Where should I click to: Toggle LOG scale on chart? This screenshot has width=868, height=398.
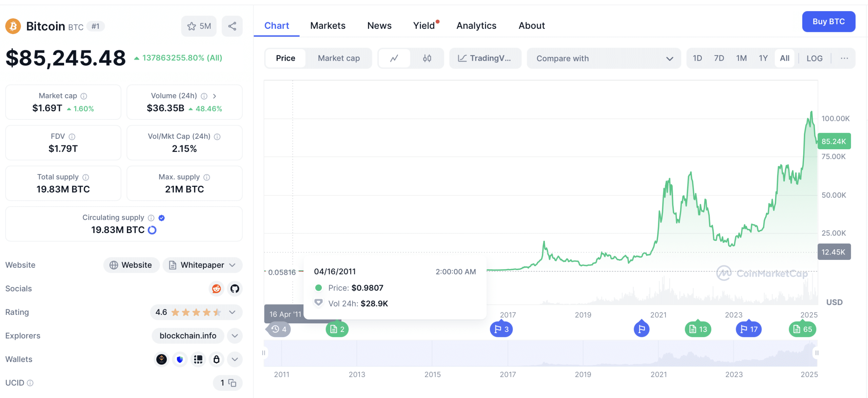[x=814, y=58]
